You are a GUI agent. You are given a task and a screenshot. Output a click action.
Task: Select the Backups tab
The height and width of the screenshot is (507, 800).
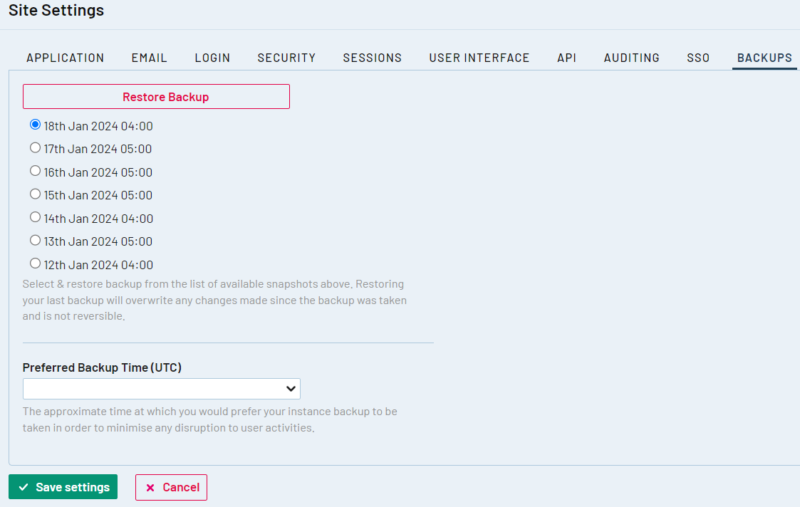tap(764, 58)
